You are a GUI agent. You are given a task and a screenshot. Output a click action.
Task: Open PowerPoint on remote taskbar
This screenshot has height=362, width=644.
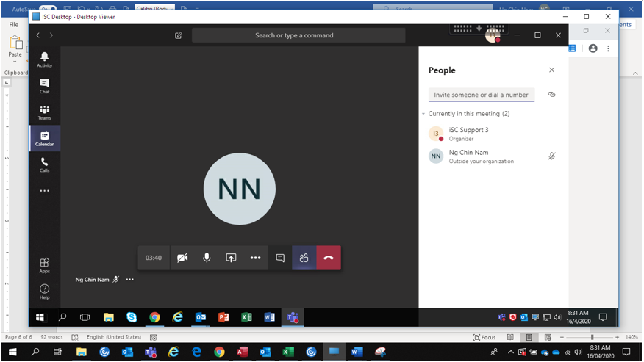point(223,317)
